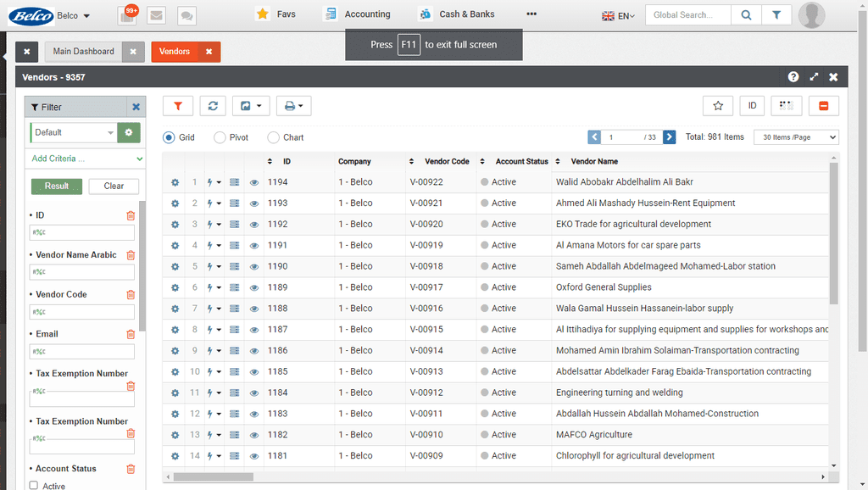Viewport: 868px width, 490px height.
Task: Show more menus via ellipsis
Action: [x=531, y=14]
